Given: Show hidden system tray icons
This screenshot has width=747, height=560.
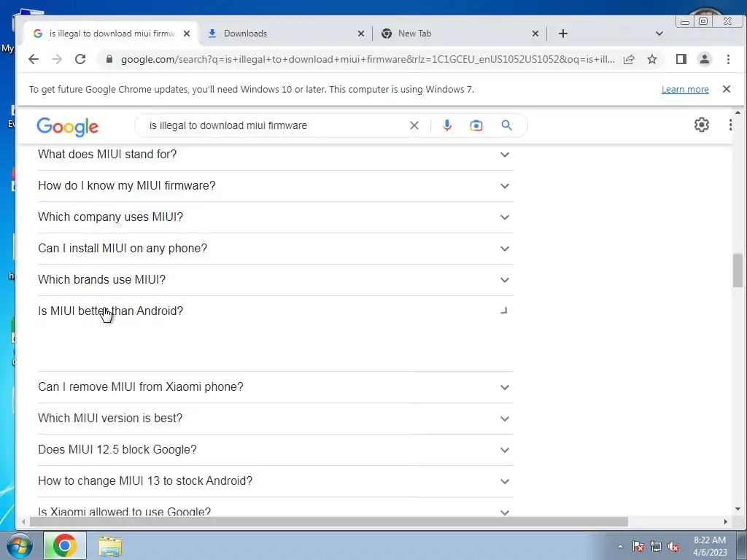Looking at the screenshot, I should (x=620, y=546).
